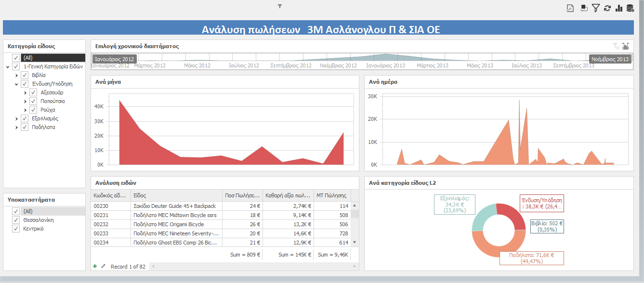Click the Ένδυση/Υπόδηση 38,3K € chart label

542,203
